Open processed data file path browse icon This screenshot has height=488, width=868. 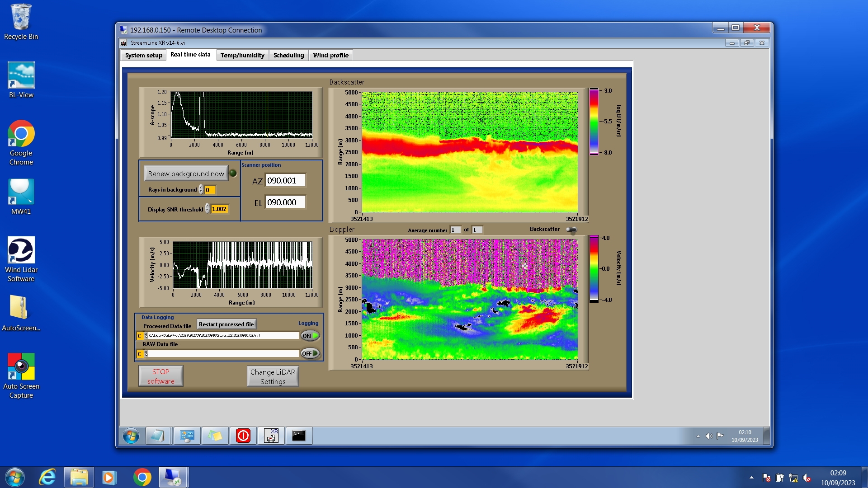coord(146,336)
